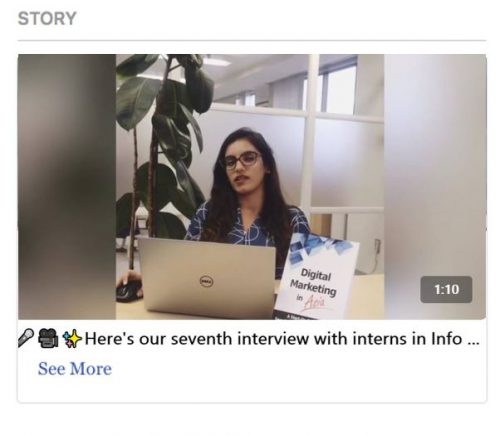
Task: Click the movie camera emoji in the caption
Action: (48, 338)
